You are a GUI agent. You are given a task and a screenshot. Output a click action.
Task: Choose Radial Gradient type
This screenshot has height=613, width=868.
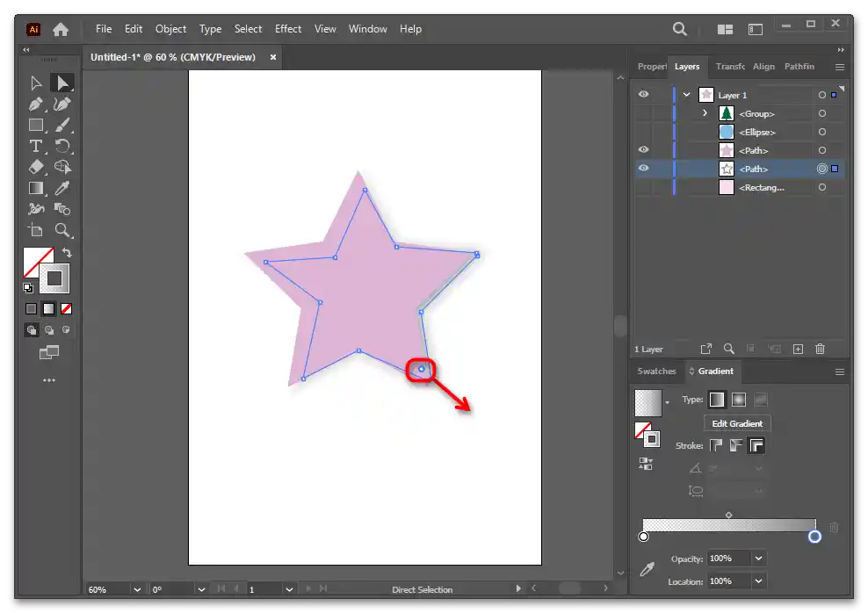click(x=739, y=400)
